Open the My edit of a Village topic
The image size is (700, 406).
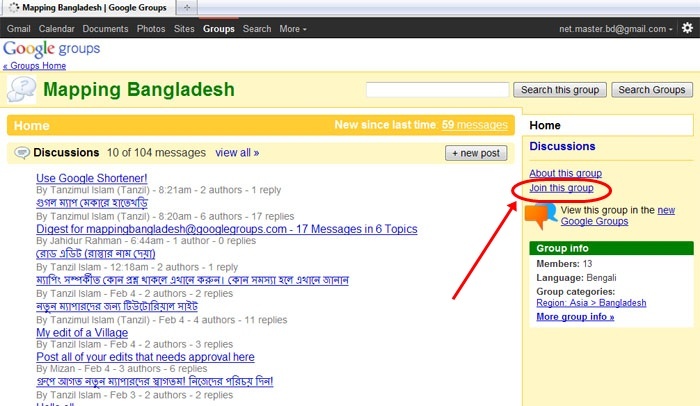pos(82,333)
